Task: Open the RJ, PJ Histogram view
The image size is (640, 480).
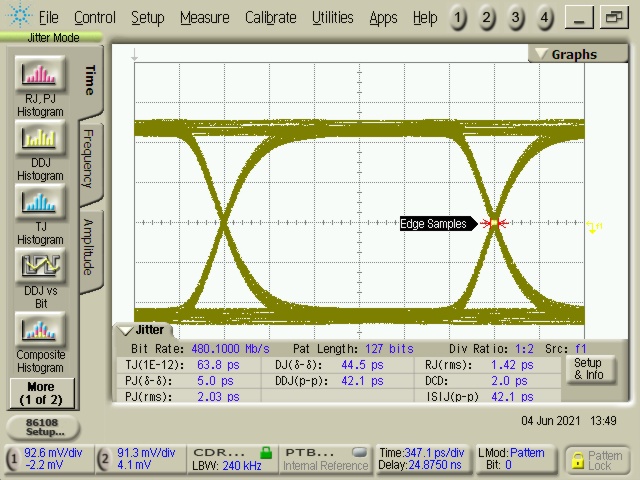Action: click(39, 75)
